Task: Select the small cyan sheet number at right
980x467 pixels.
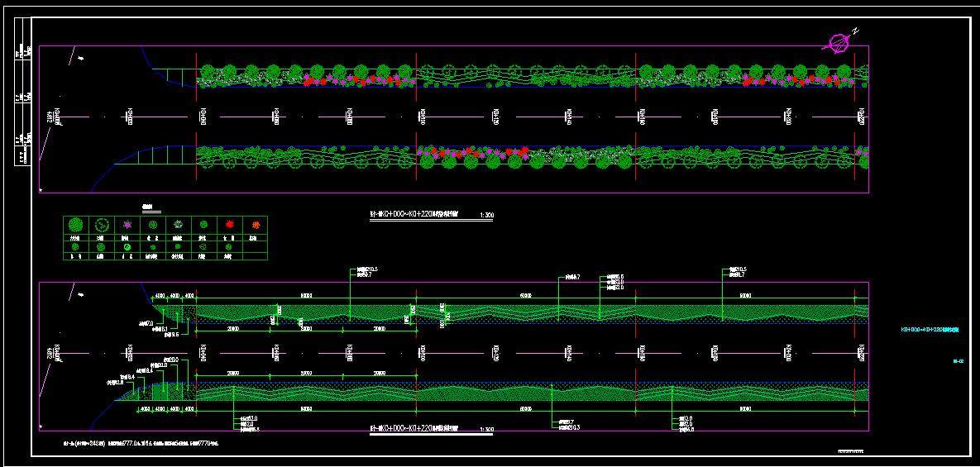Action: click(x=958, y=360)
